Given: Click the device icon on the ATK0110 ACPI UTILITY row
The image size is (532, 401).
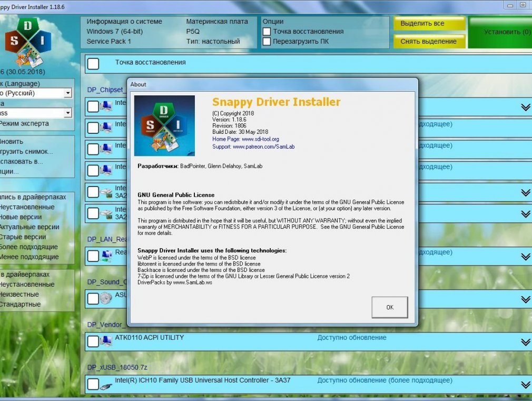Looking at the screenshot, I should point(106,341).
